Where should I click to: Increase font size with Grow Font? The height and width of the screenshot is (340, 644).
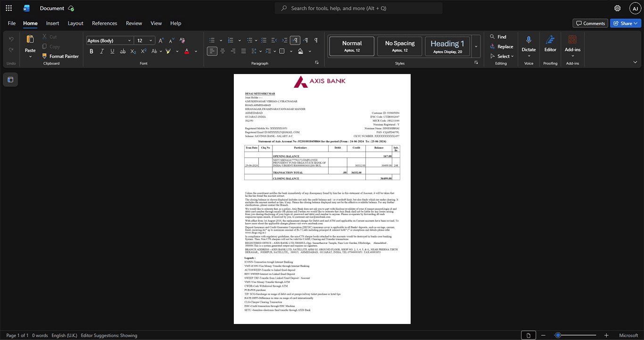tap(161, 41)
